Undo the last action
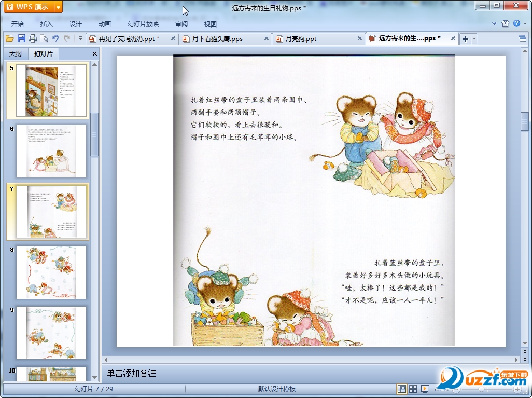 pyautogui.click(x=55, y=38)
